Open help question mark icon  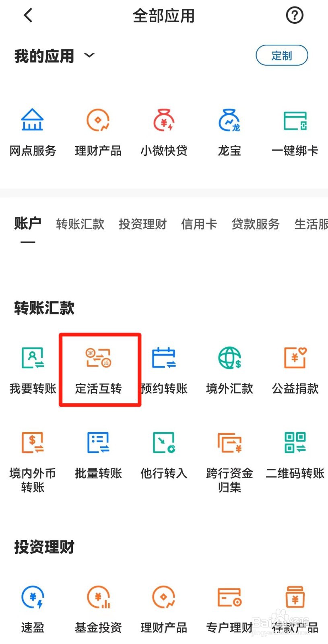point(295,15)
